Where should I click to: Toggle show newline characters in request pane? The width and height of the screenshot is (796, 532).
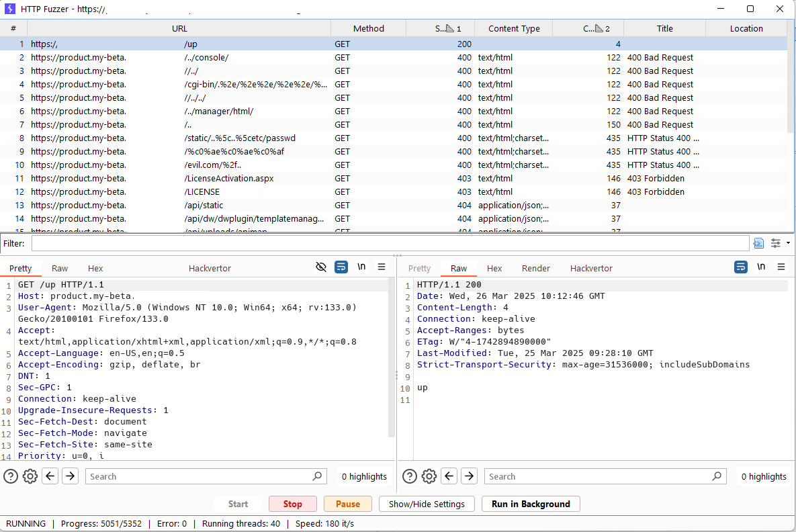361,267
